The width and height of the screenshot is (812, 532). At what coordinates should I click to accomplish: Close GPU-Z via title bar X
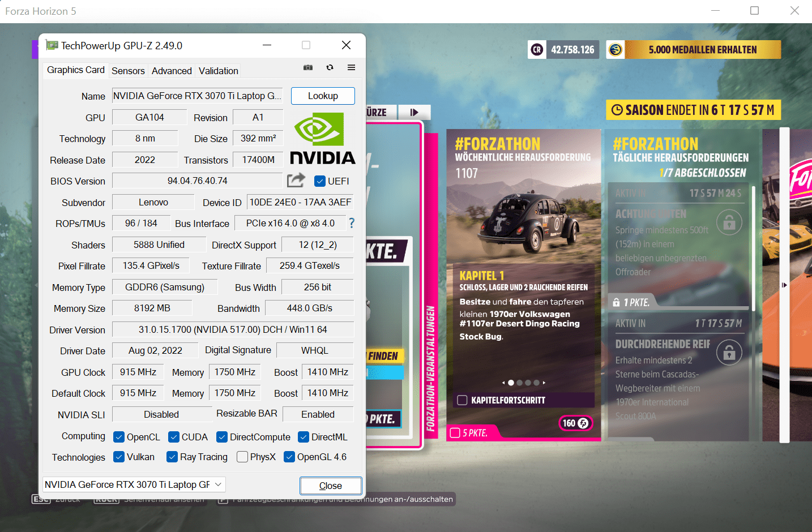point(346,45)
